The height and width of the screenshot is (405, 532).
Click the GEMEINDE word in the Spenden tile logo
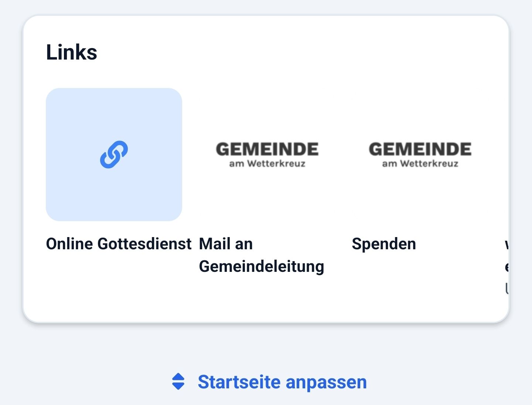coord(420,149)
